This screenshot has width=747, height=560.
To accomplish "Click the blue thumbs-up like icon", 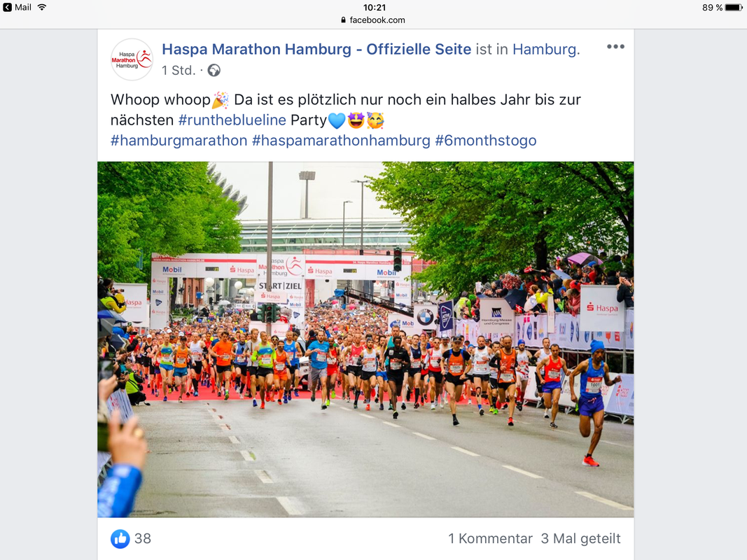I will tap(120, 538).
